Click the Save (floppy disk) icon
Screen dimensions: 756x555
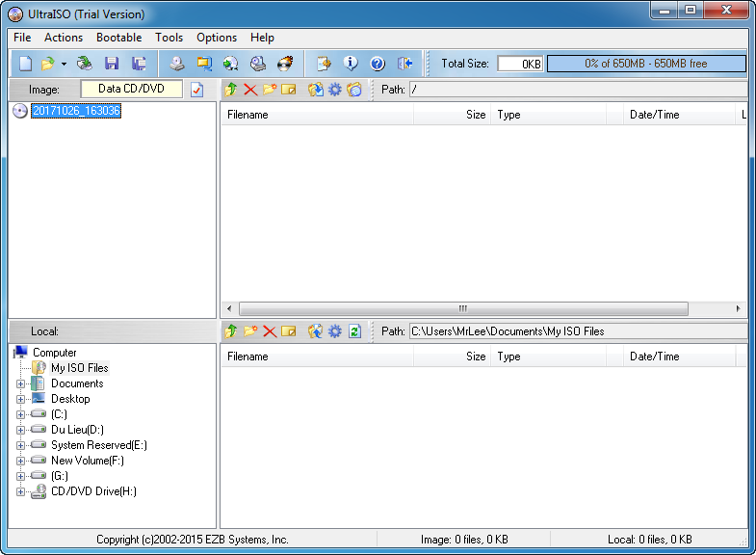(x=112, y=64)
